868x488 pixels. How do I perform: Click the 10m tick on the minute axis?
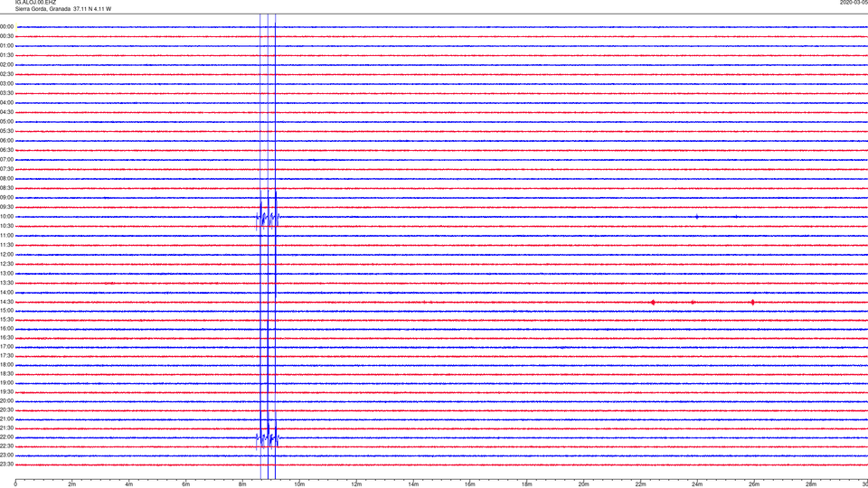pyautogui.click(x=299, y=484)
